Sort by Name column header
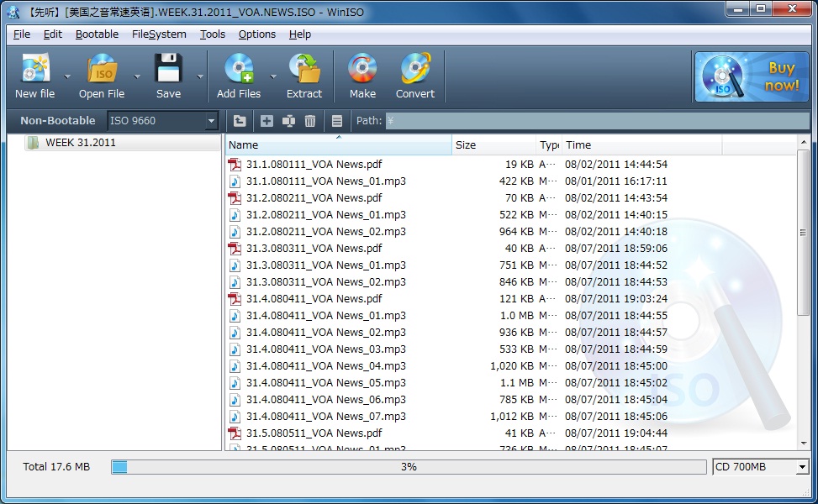 click(x=339, y=144)
